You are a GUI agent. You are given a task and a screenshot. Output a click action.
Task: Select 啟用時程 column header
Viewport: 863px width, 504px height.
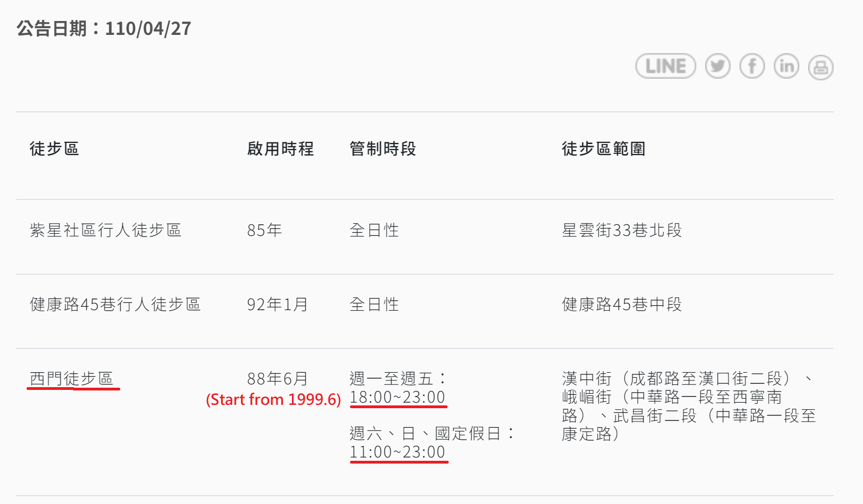(x=280, y=148)
